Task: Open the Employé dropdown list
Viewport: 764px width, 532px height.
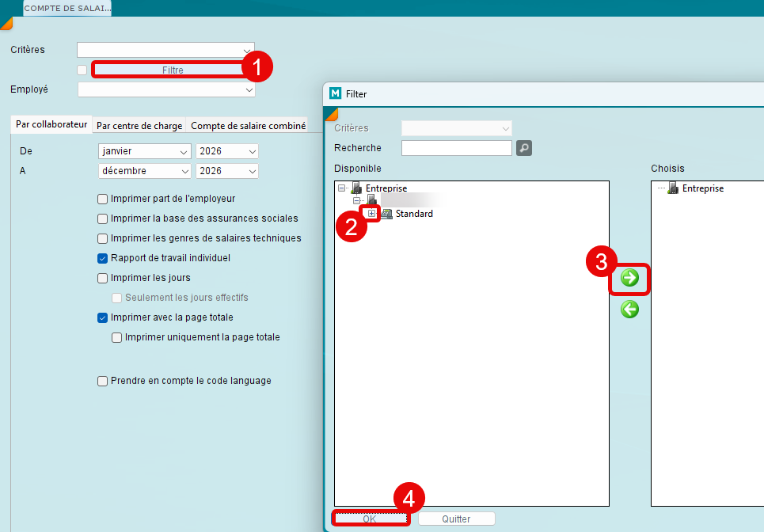Action: pos(166,90)
